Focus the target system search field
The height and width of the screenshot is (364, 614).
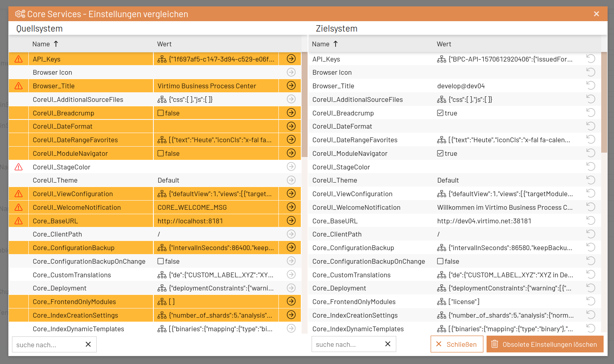tap(346, 344)
